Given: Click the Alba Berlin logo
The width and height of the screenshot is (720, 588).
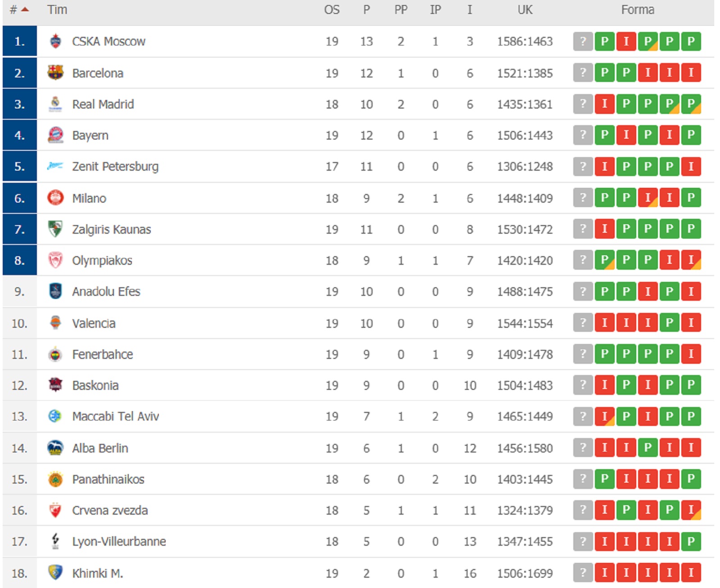Looking at the screenshot, I should pos(55,448).
